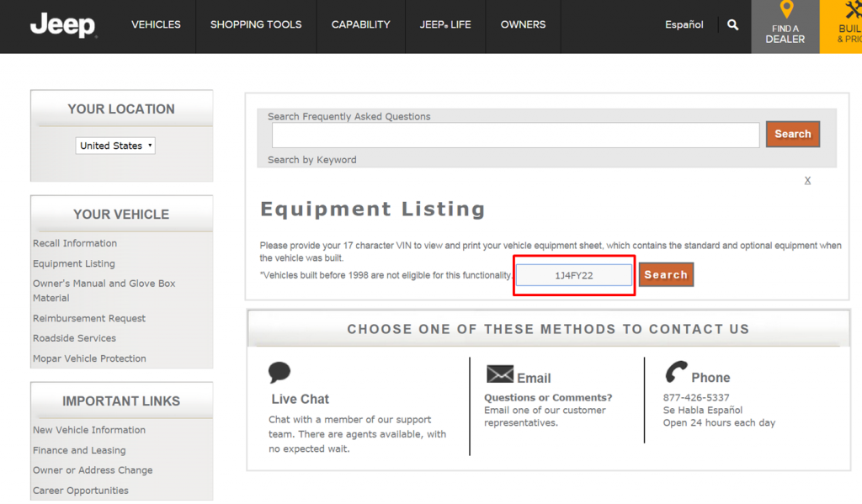Click the Jeep logo
The width and height of the screenshot is (862, 504).
tap(63, 25)
